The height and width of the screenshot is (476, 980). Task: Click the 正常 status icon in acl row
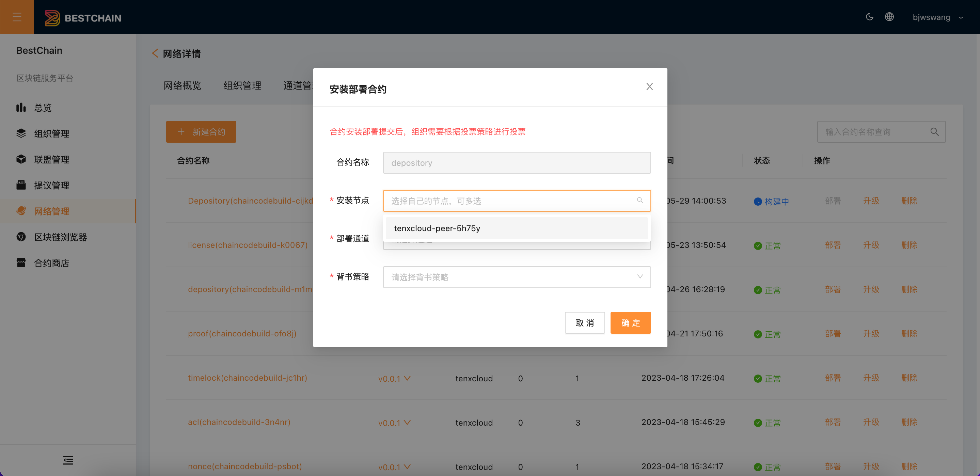[758, 423]
